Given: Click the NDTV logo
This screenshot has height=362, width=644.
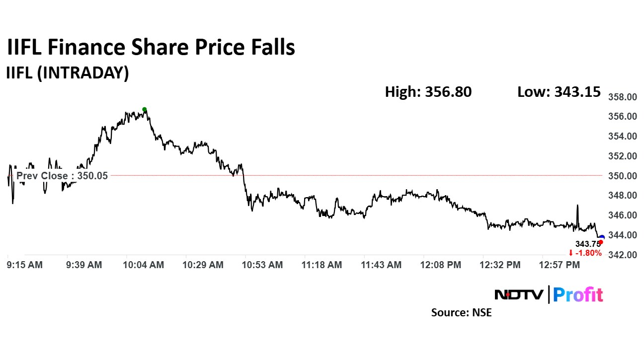Looking at the screenshot, I should (520, 294).
